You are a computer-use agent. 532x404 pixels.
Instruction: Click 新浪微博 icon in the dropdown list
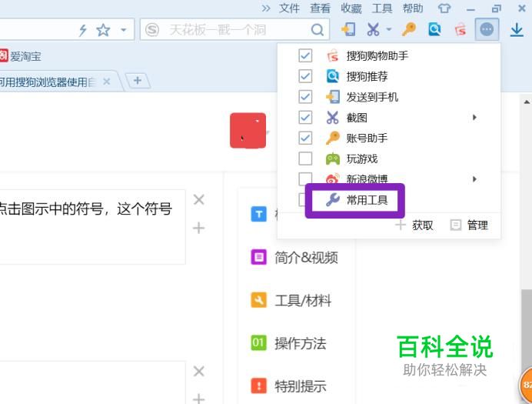point(332,179)
